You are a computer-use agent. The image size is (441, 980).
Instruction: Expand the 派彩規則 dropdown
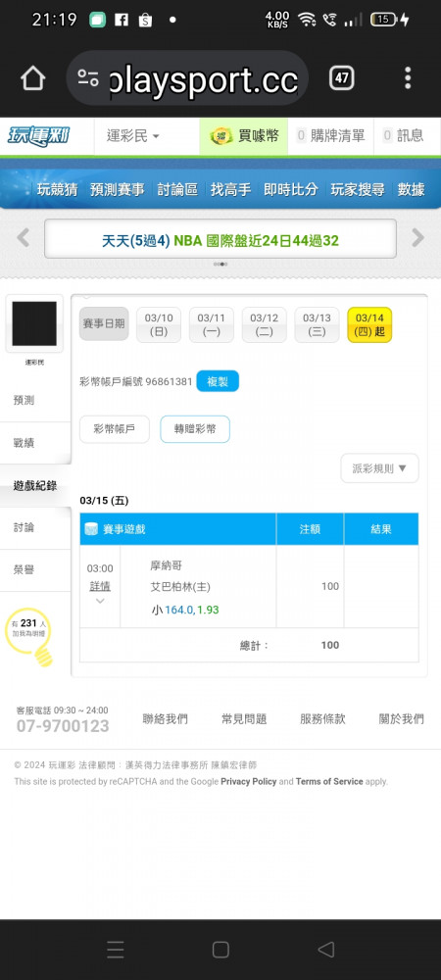point(379,468)
